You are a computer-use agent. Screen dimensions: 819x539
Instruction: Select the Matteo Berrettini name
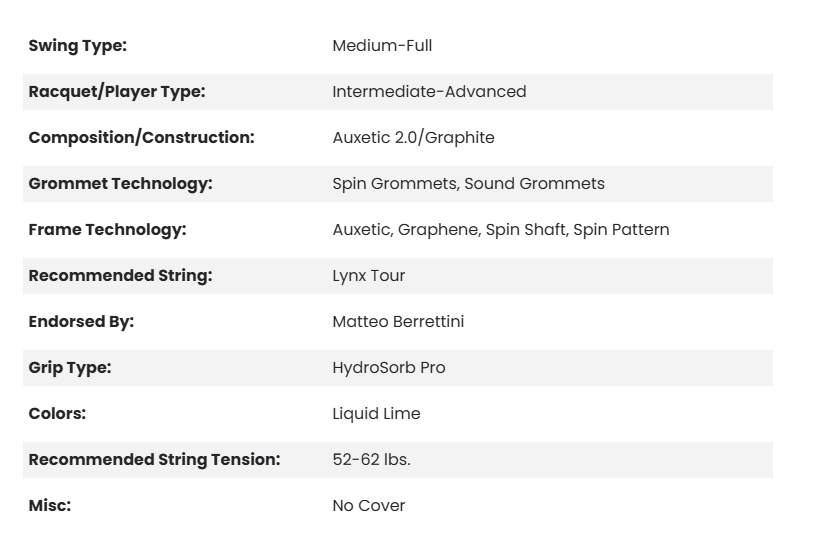click(x=398, y=322)
